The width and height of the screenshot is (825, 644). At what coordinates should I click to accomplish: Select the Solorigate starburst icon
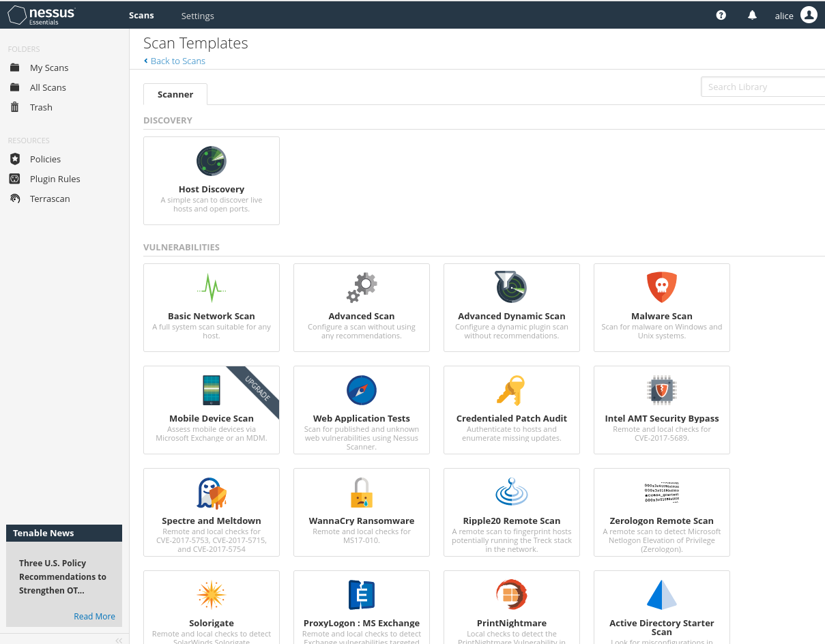[212, 595]
